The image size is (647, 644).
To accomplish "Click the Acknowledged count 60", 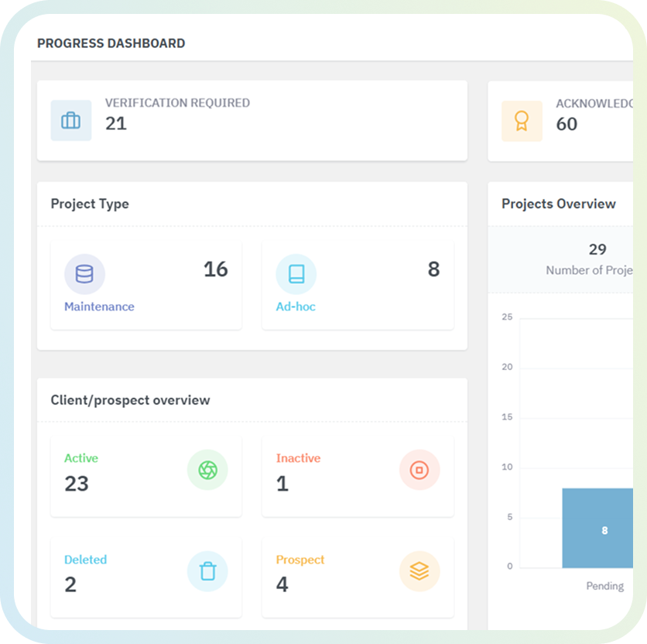I will [567, 125].
